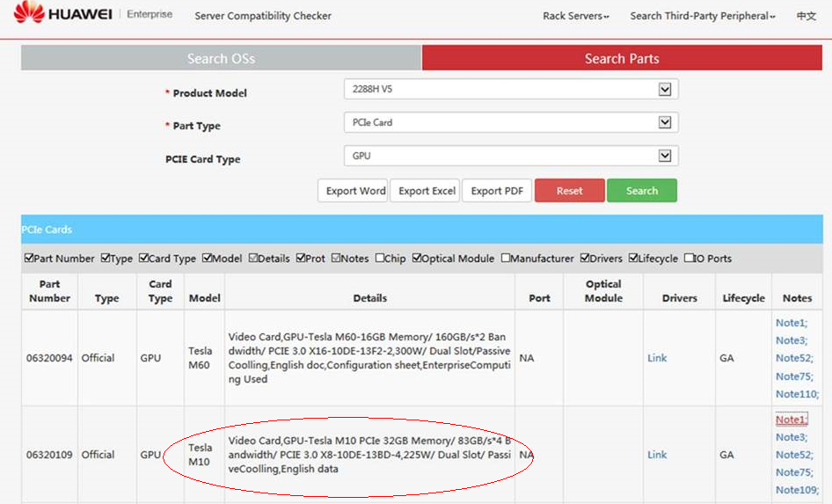This screenshot has height=504, width=832.
Task: Expand the Part Type dropdown
Action: coord(665,122)
